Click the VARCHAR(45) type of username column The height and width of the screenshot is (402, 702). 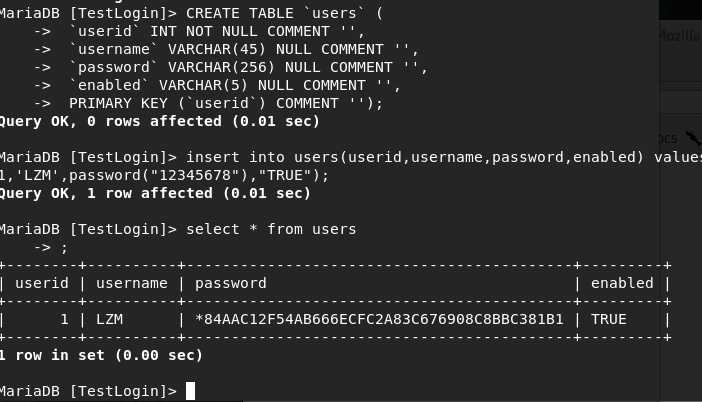pyautogui.click(x=217, y=49)
